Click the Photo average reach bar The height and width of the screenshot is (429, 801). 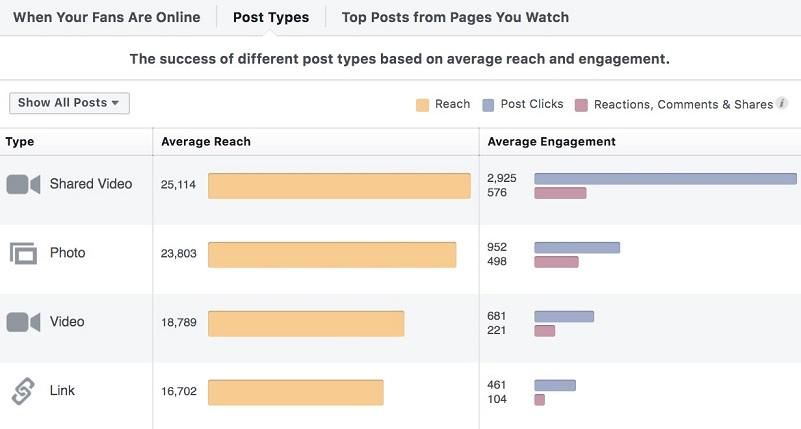point(332,255)
